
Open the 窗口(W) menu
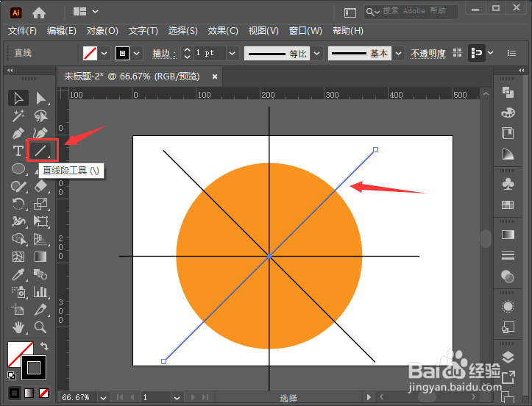305,31
